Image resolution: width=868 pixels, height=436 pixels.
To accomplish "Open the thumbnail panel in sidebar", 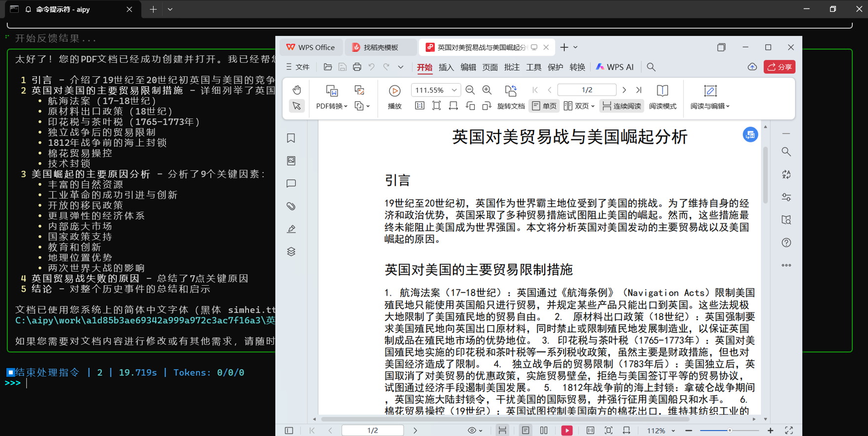I will point(291,161).
